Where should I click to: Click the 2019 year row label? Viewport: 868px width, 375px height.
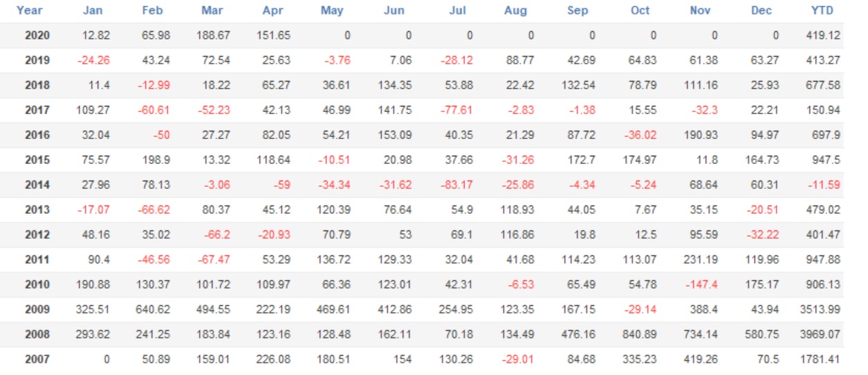[37, 60]
